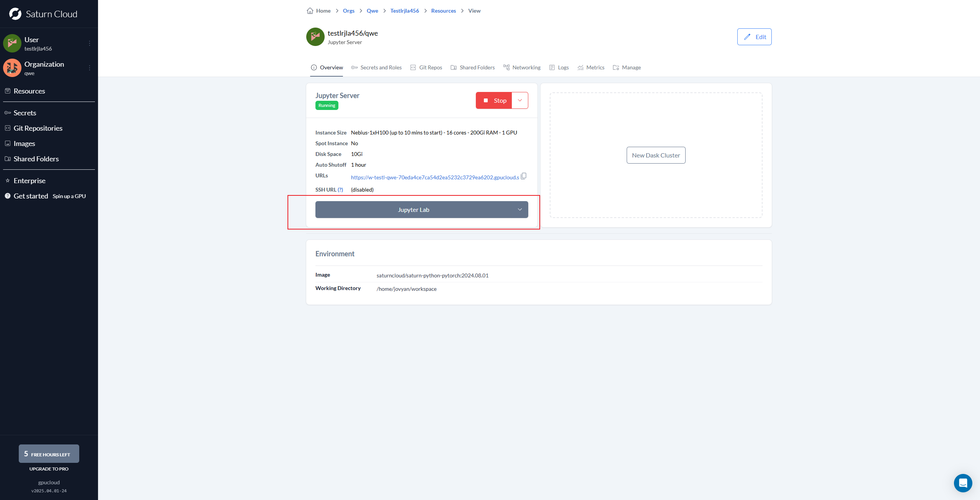
Task: Click the Saturn Cloud logo icon
Action: [x=15, y=14]
